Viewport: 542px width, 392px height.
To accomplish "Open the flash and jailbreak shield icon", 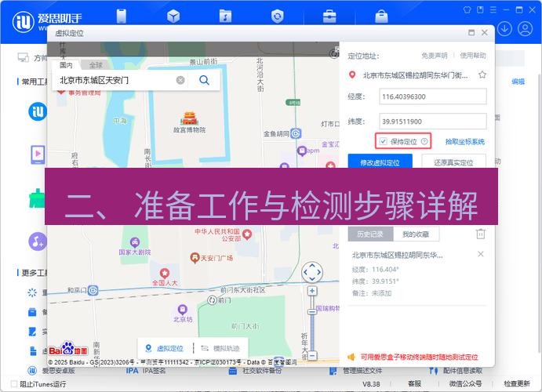I will point(277,16).
